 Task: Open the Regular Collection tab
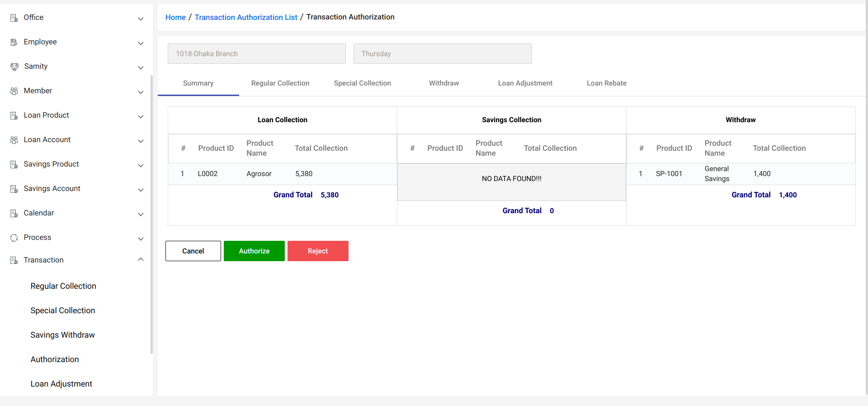[280, 83]
